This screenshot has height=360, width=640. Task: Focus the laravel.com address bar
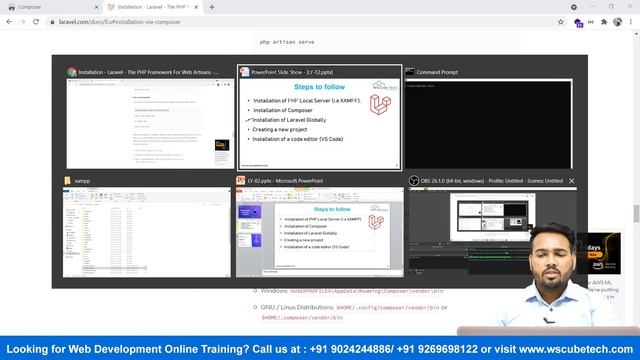click(302, 22)
